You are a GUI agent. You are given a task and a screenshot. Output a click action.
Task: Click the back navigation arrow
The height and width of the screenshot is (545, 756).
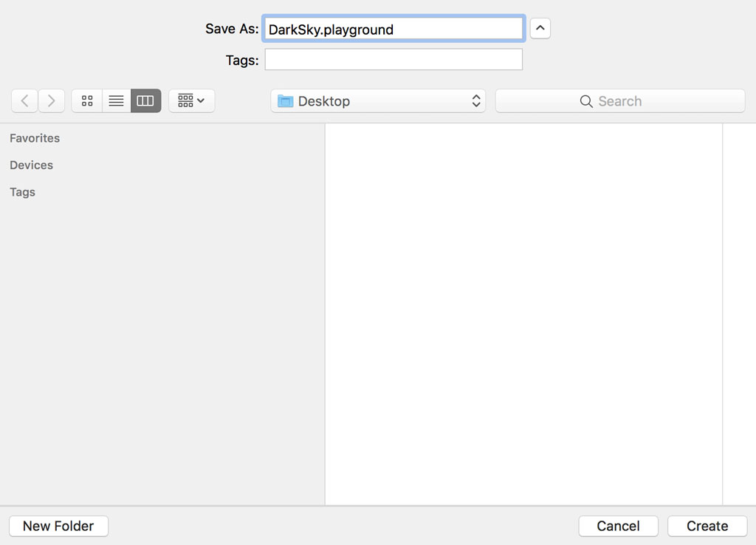tap(24, 100)
